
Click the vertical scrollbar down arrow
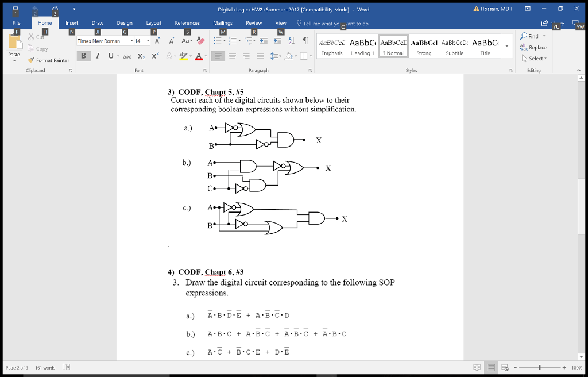(581, 356)
